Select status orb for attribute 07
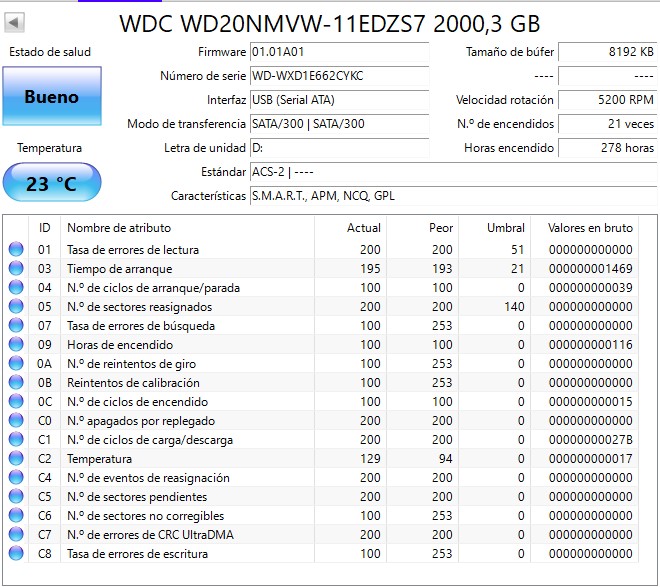Screen dimensions: 660x587 (x=16, y=325)
